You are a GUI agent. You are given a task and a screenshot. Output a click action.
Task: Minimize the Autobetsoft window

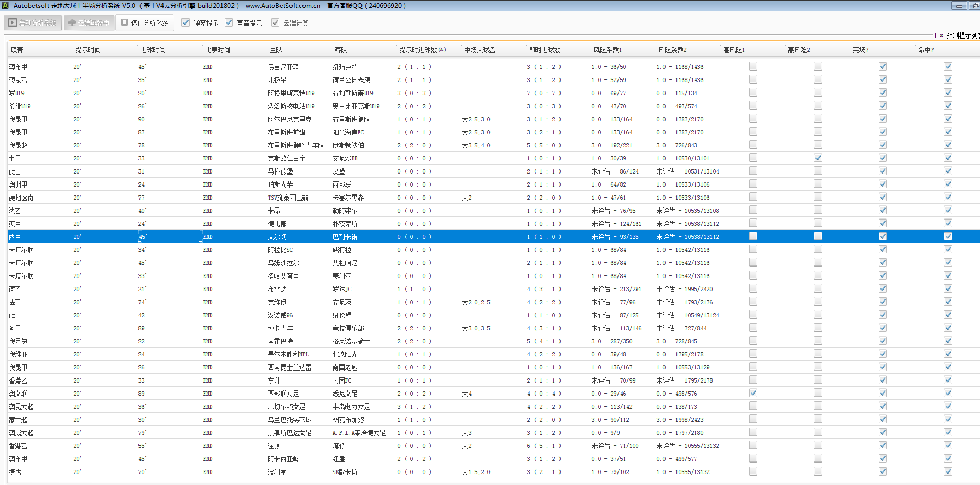point(959,6)
